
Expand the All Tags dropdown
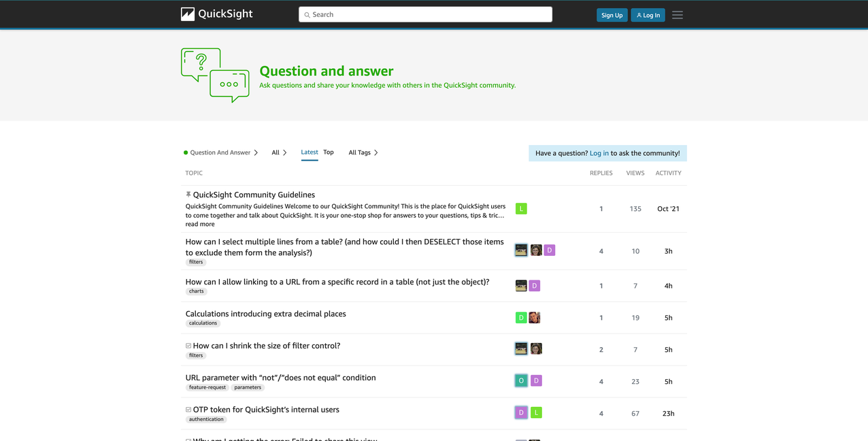tap(363, 152)
